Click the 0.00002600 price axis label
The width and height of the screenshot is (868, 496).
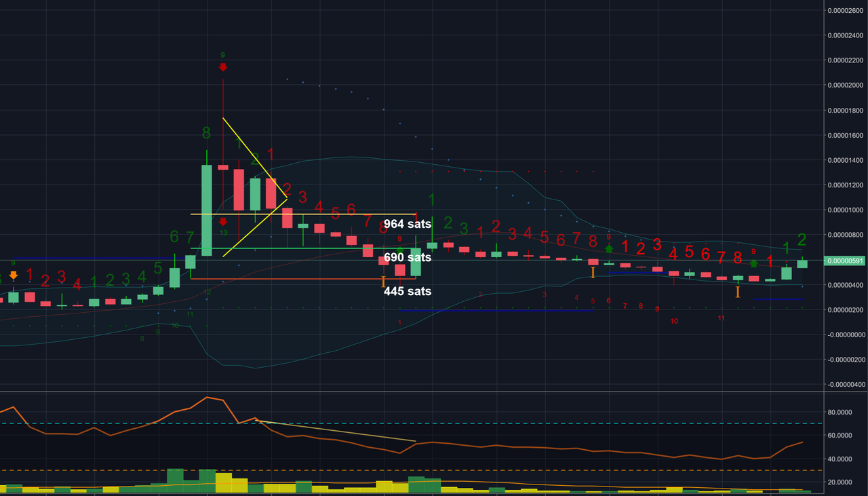click(x=844, y=10)
